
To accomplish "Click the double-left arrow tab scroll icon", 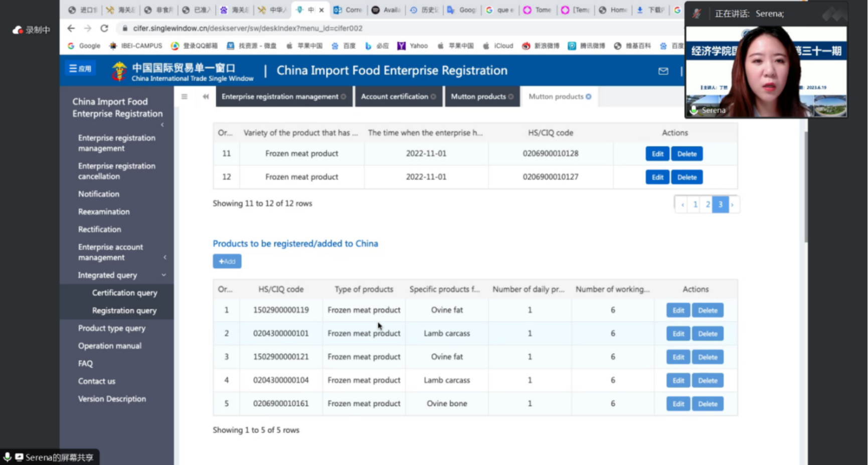I will point(206,97).
